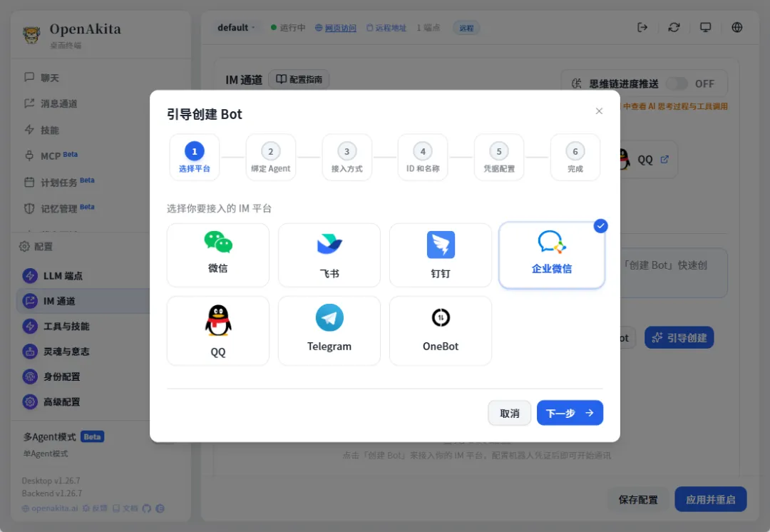
Task: Go to step 6 完成
Action: 575,157
